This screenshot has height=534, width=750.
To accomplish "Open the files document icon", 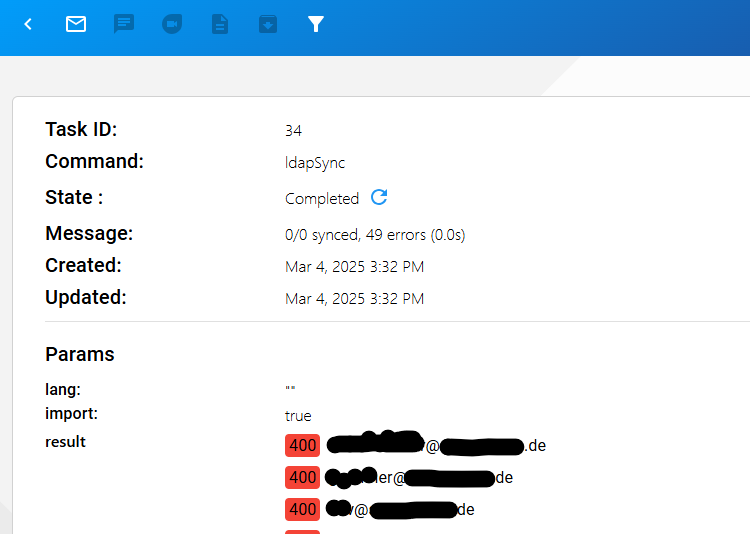I will 220,24.
